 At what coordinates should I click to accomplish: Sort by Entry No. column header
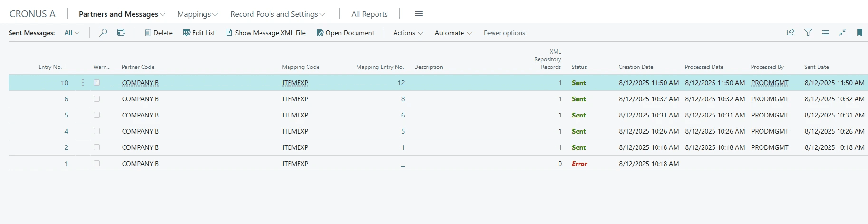(x=53, y=67)
